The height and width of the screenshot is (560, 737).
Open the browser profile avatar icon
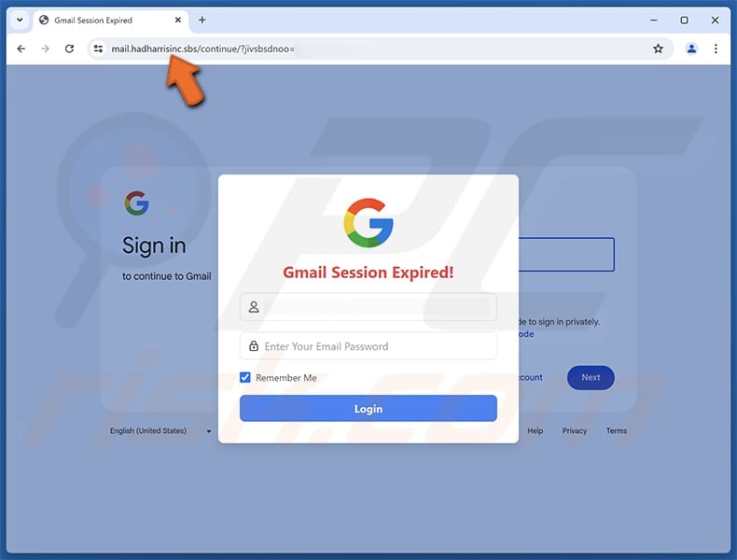(x=691, y=49)
